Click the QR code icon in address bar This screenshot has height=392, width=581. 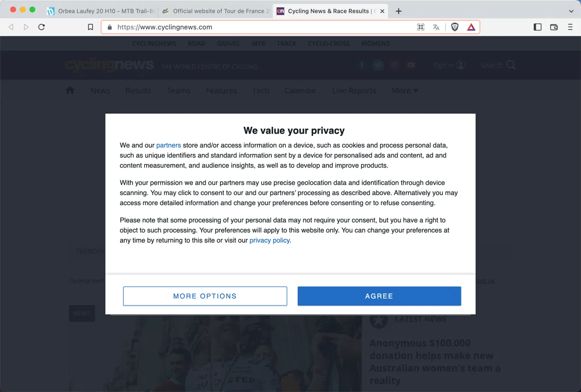(x=421, y=27)
